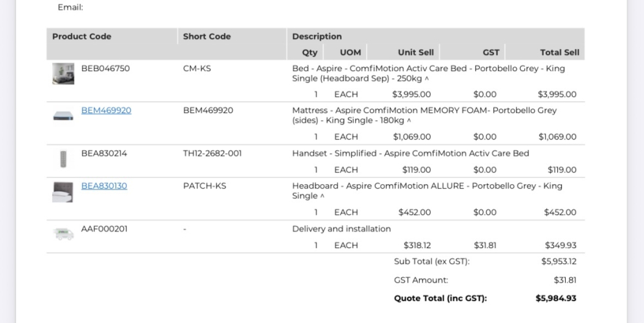The height and width of the screenshot is (323, 644).
Task: Click the caret after bed description 250kg
Action: click(x=426, y=79)
